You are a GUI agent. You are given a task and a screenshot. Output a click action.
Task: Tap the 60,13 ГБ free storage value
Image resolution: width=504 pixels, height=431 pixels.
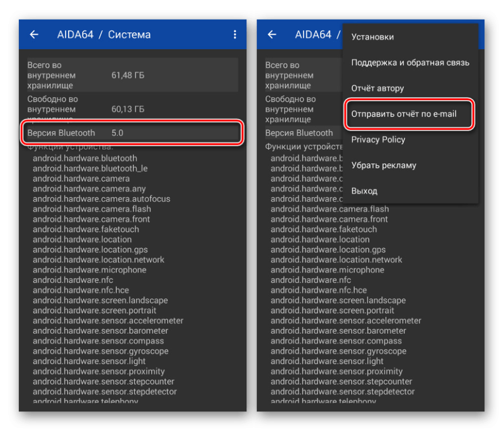pos(128,109)
